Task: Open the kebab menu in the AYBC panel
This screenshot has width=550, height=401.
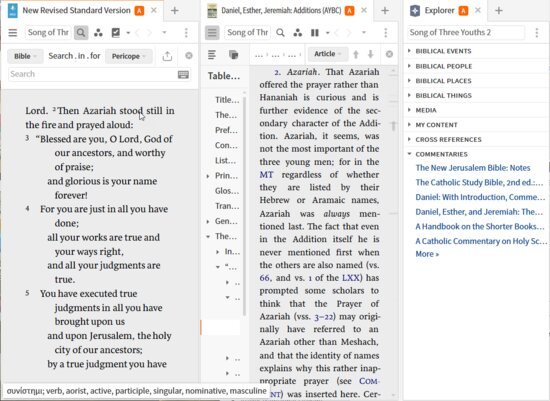Action: point(386,33)
